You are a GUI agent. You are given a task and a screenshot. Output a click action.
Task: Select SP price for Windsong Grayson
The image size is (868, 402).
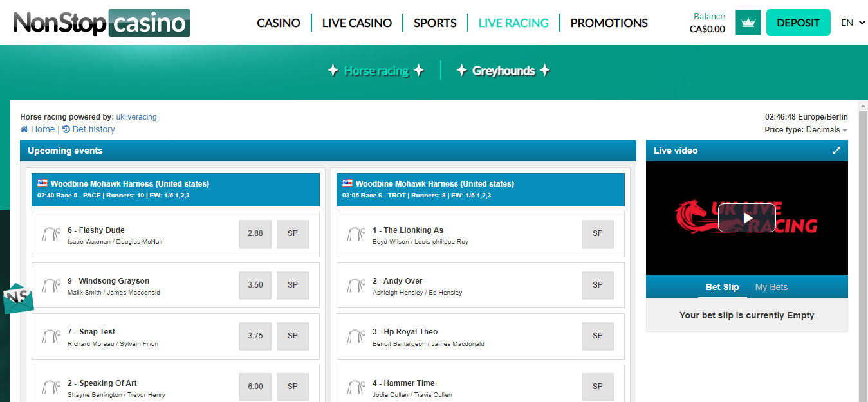(x=293, y=285)
